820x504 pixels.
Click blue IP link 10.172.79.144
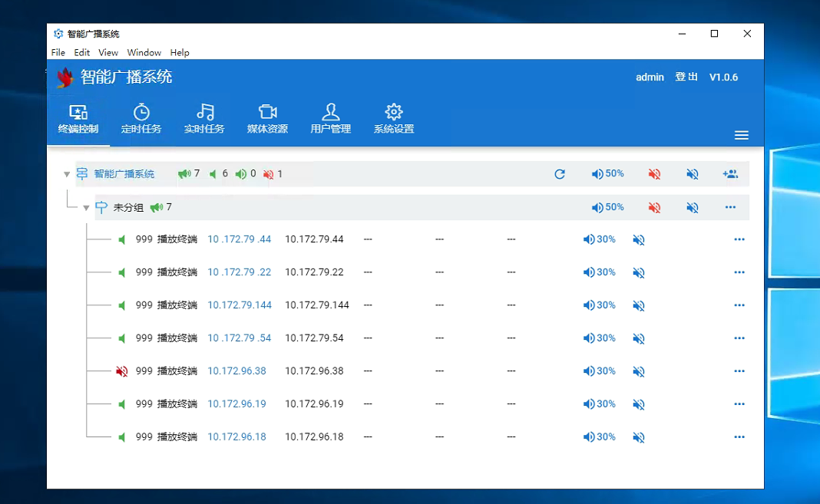[x=240, y=305]
